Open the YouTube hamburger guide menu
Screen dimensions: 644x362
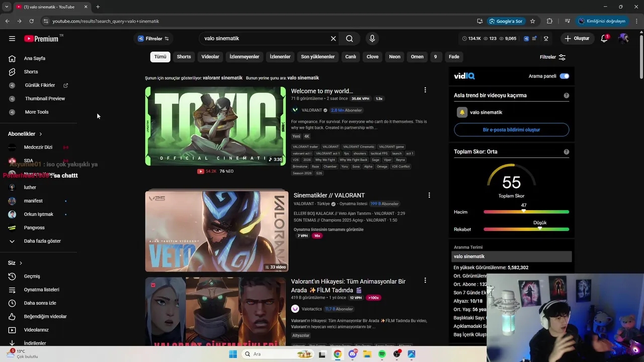(12, 38)
